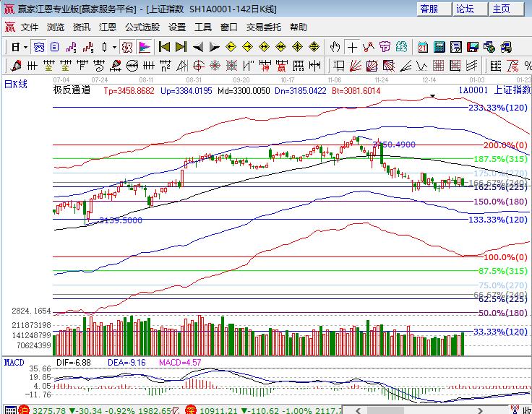This screenshot has width=532, height=414.
Task: Open the 公式选股 menu
Action: [x=142, y=27]
